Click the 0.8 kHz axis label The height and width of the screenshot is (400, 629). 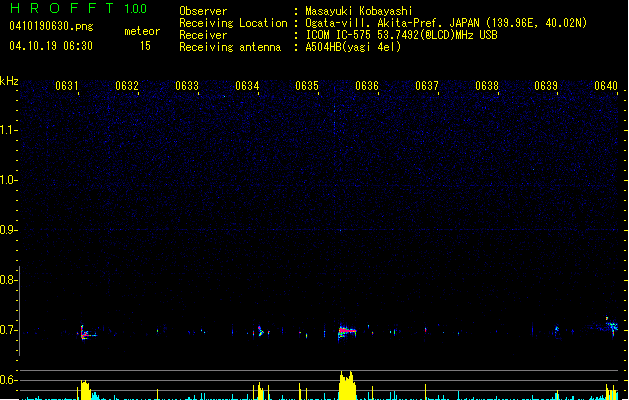pos(7,280)
